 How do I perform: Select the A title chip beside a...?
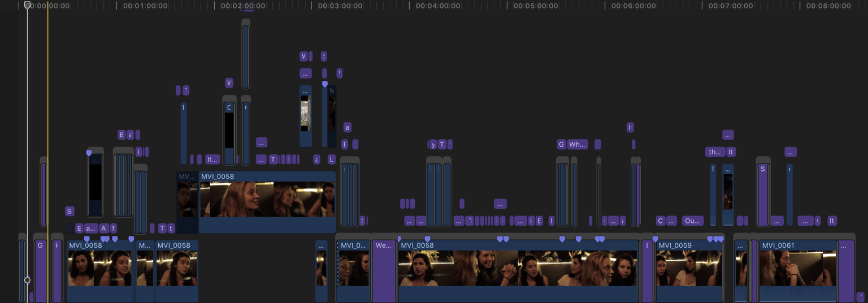[x=103, y=229]
